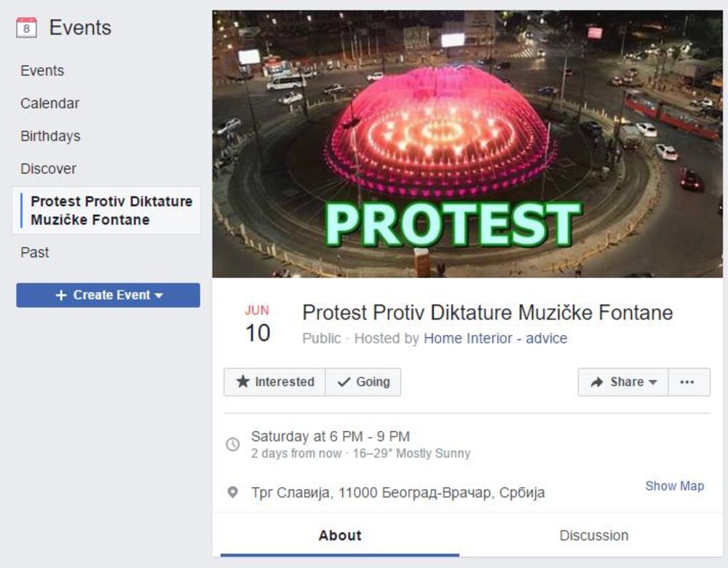Click the Show Map link
This screenshot has height=568, width=728.
[674, 486]
